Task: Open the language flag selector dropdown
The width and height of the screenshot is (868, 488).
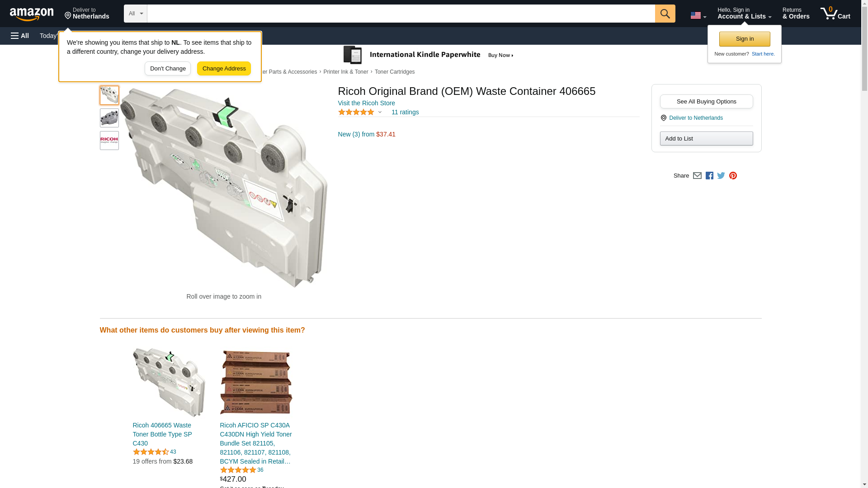Action: pyautogui.click(x=698, y=15)
